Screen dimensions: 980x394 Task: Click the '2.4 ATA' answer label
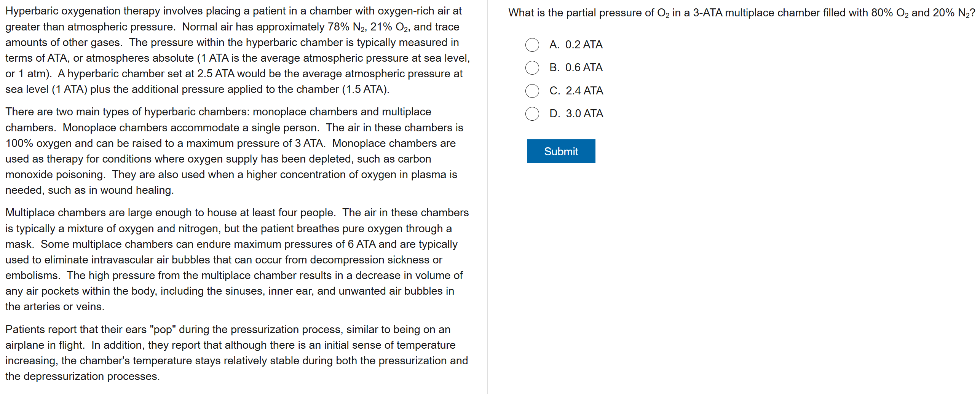click(x=584, y=91)
